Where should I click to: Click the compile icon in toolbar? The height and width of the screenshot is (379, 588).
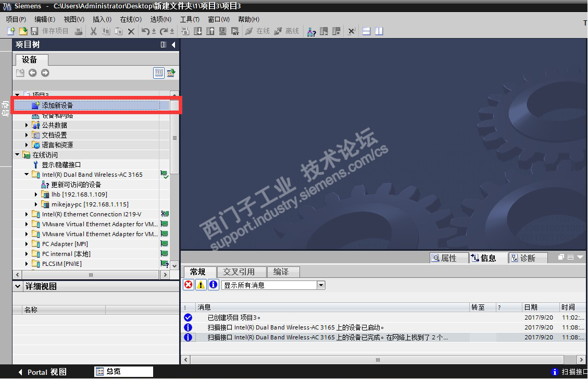[x=185, y=31]
